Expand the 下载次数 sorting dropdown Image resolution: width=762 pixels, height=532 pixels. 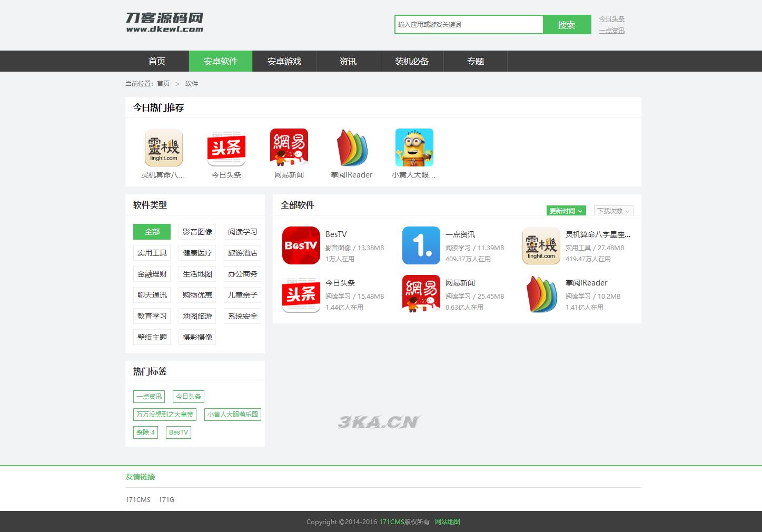tap(612, 210)
